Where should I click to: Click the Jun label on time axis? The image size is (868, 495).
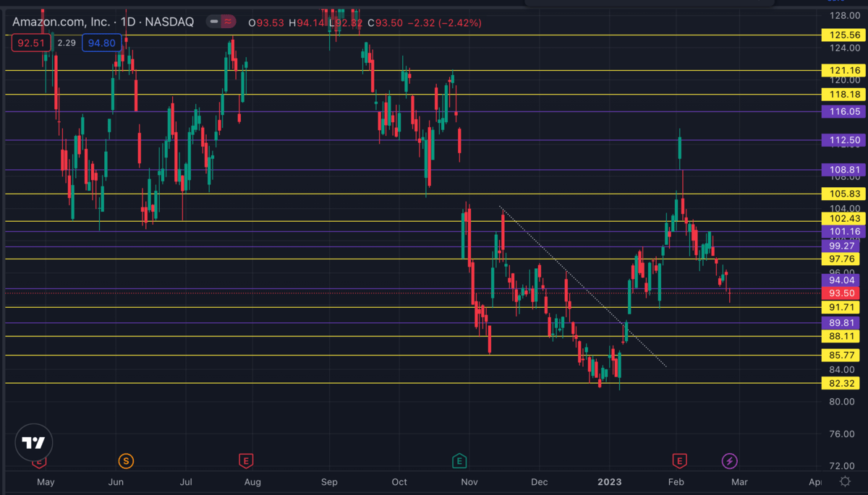coord(116,481)
